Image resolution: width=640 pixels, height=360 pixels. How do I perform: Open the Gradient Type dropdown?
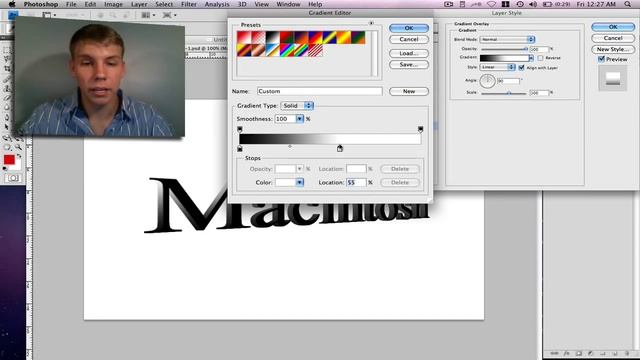(297, 106)
